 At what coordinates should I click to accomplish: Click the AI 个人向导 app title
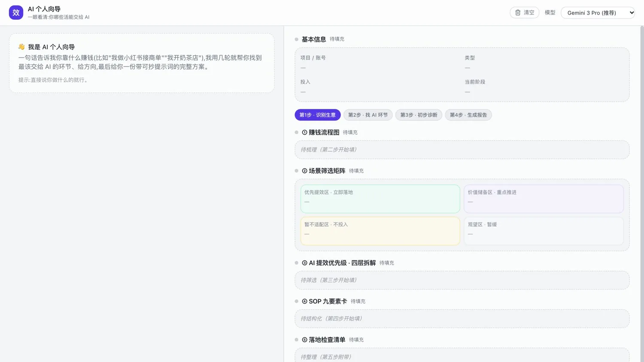[x=44, y=9]
